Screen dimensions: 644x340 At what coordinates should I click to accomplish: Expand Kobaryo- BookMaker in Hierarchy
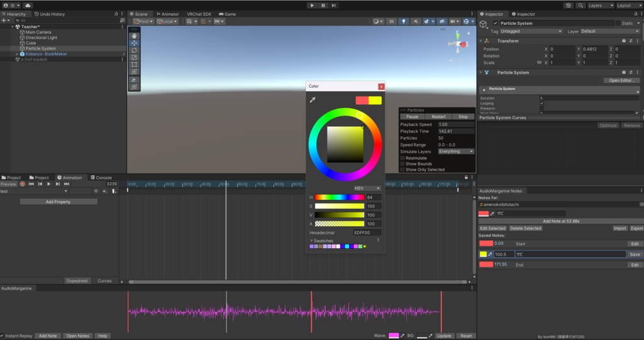[17, 54]
